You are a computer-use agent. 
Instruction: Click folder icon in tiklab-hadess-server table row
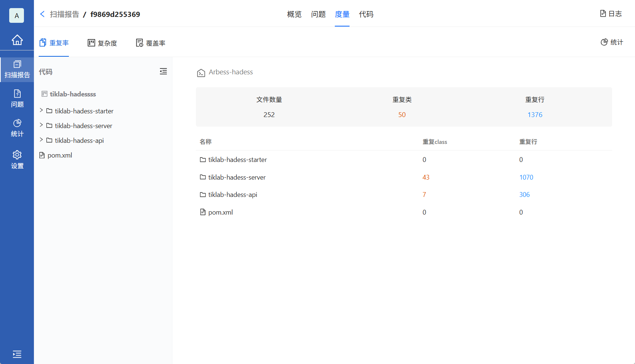click(x=203, y=177)
